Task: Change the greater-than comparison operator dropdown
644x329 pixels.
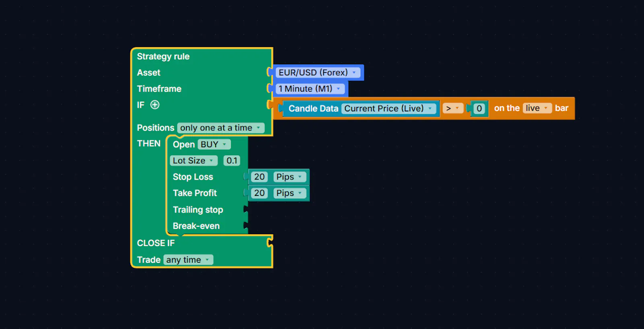Action: (453, 109)
